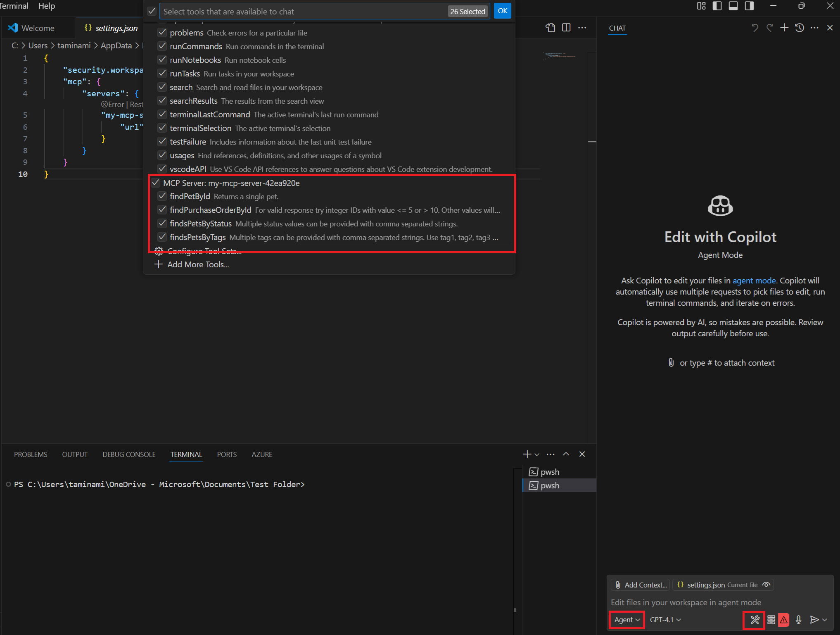Click OK to confirm tool selection

click(502, 11)
